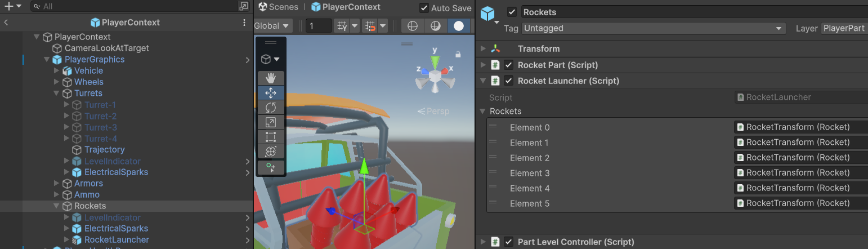Screen dimensions: 868x249
Task: Expand the Transform component section
Action: pyautogui.click(x=483, y=49)
